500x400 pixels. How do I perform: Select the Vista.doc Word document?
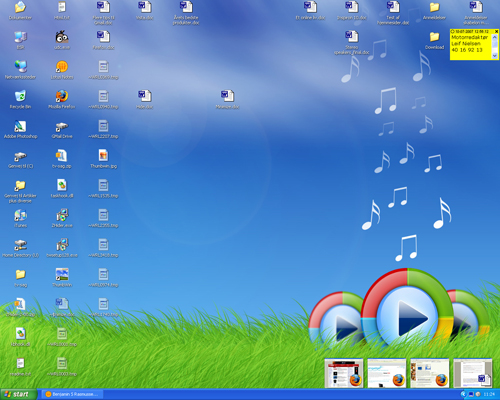tap(145, 7)
